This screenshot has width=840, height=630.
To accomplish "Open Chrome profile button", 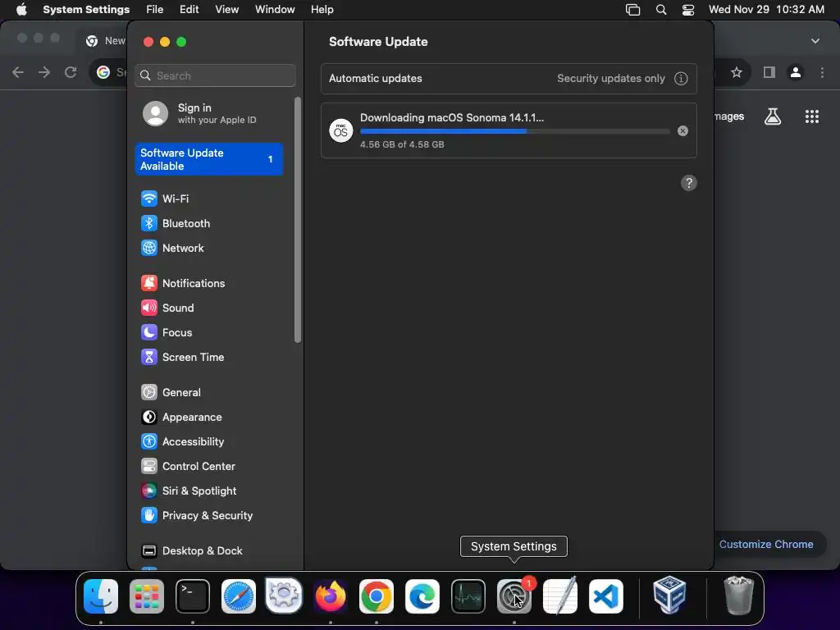I will click(x=796, y=72).
